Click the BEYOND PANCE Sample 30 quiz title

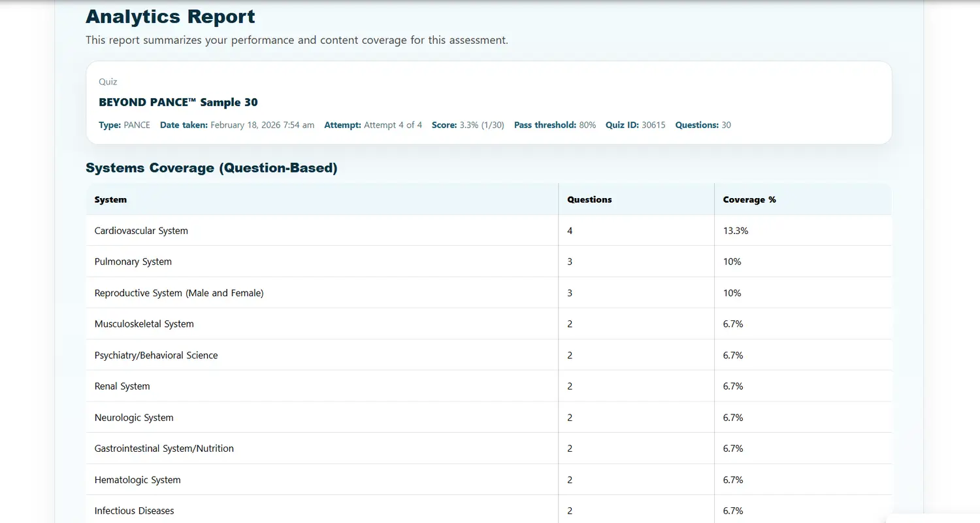click(x=178, y=102)
